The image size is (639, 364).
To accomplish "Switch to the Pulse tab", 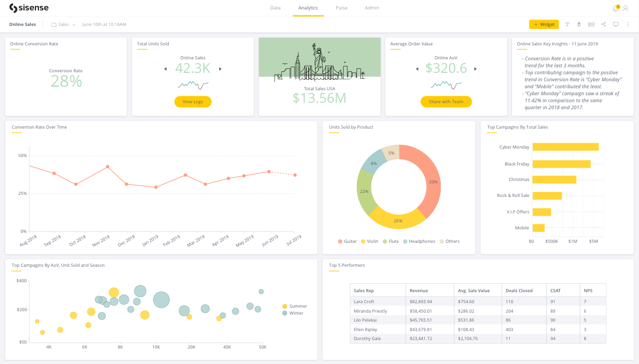I will coord(341,8).
